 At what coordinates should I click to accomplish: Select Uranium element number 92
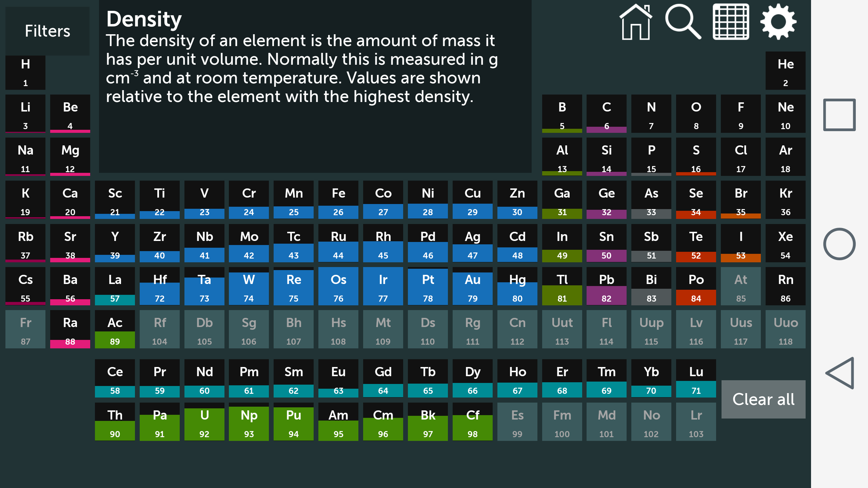click(204, 422)
